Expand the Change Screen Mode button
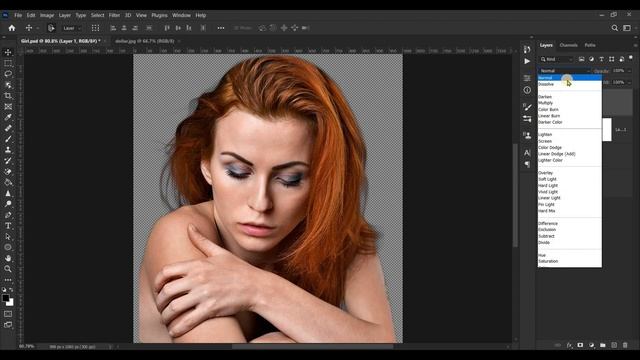This screenshot has height=360, width=640. point(8,325)
